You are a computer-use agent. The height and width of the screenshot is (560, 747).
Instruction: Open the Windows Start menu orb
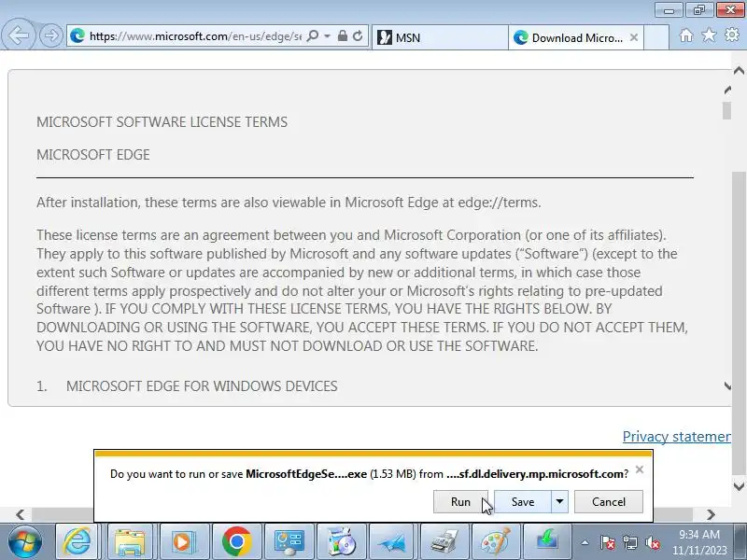(25, 542)
